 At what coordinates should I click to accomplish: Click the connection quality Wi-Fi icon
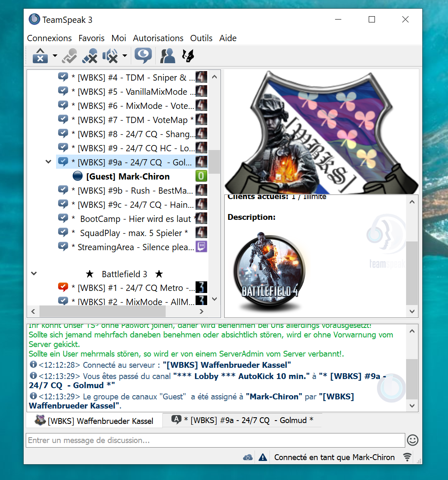click(407, 458)
